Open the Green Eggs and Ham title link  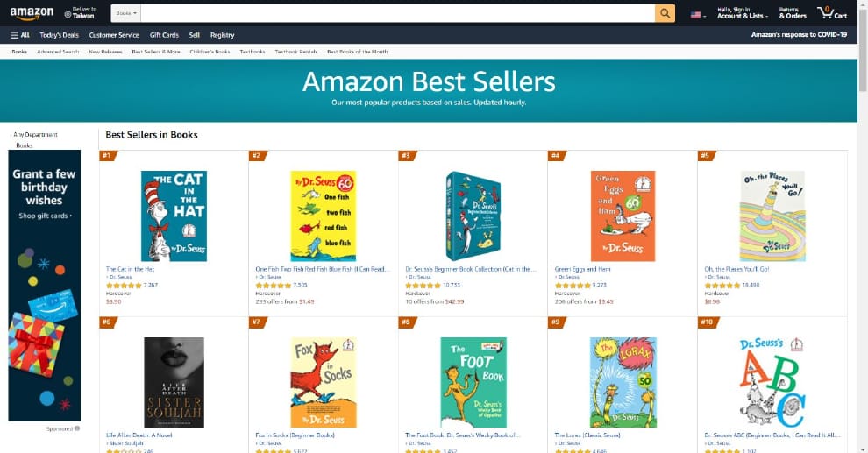pos(582,269)
